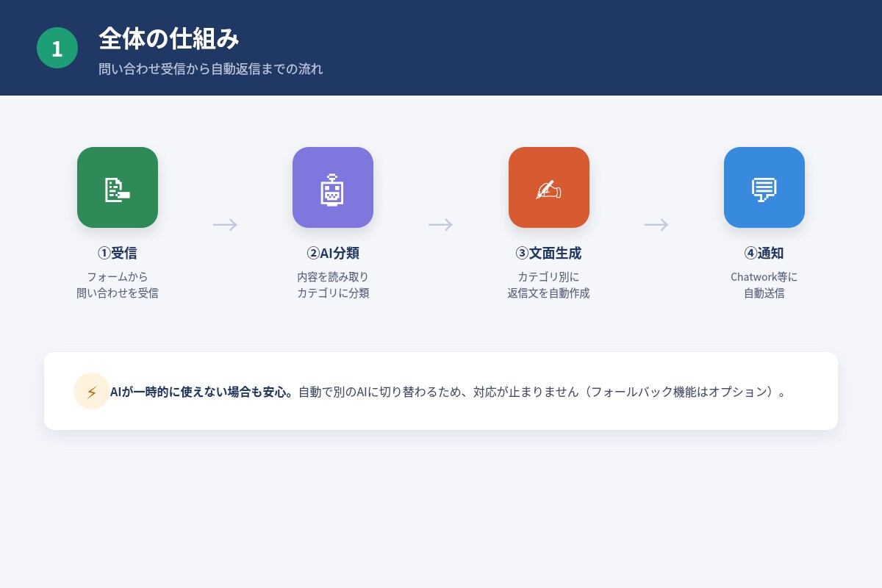This screenshot has width=882, height=588.
Task: Click the step label ③文面生成
Action: (549, 253)
